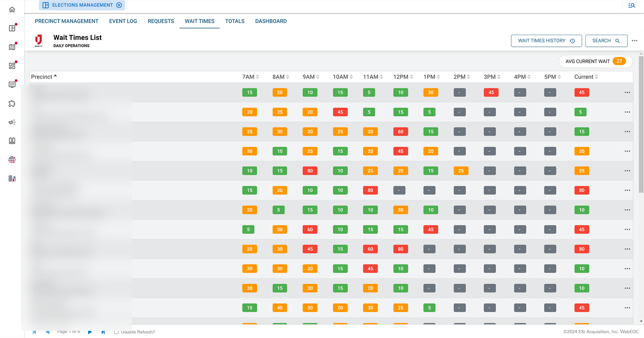The image size is (644, 338).
Task: Click the list search icon top right
Action: (x=631, y=5)
